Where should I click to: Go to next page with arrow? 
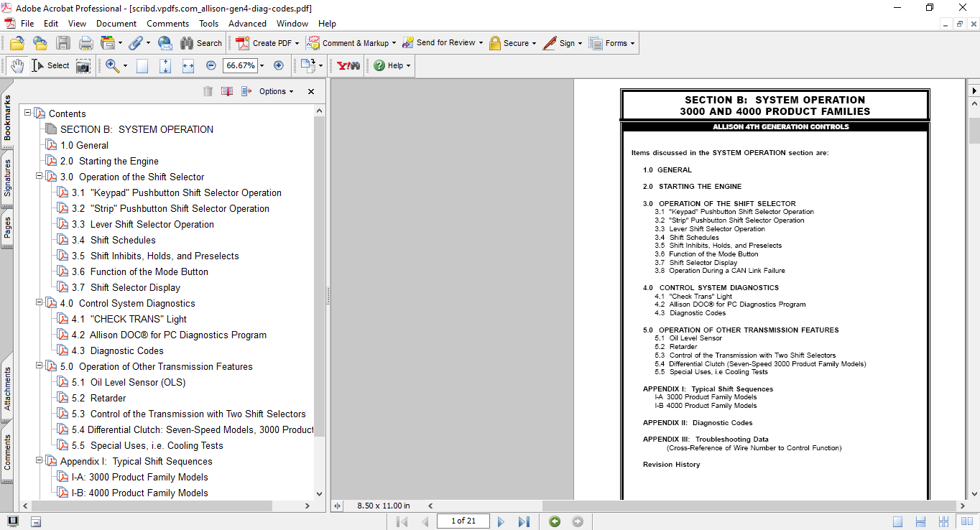501,521
